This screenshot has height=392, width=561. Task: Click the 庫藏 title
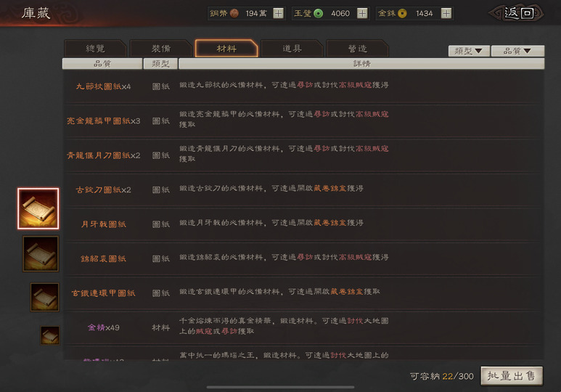coord(36,13)
